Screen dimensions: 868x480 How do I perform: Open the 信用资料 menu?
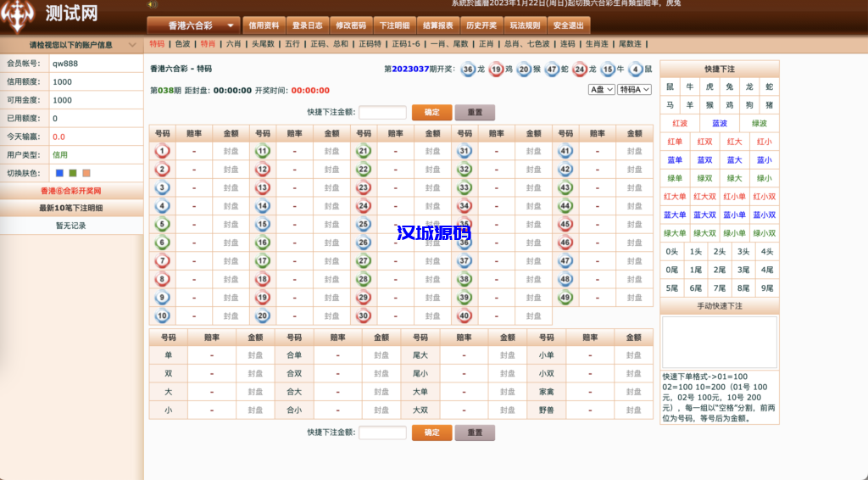[264, 25]
